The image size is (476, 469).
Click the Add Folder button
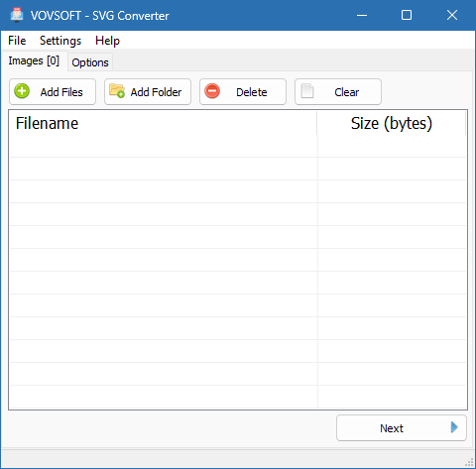coord(148,91)
